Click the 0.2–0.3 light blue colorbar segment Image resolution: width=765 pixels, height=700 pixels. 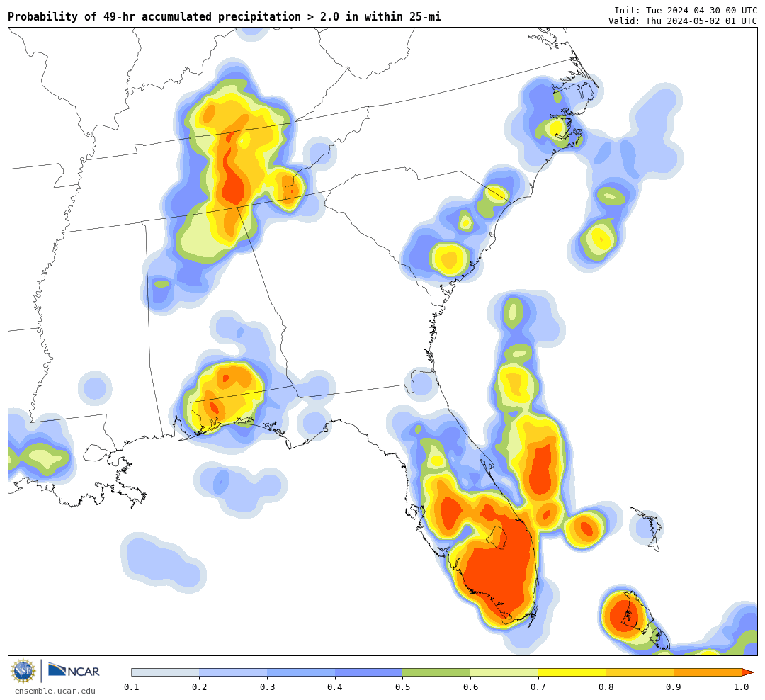[233, 672]
